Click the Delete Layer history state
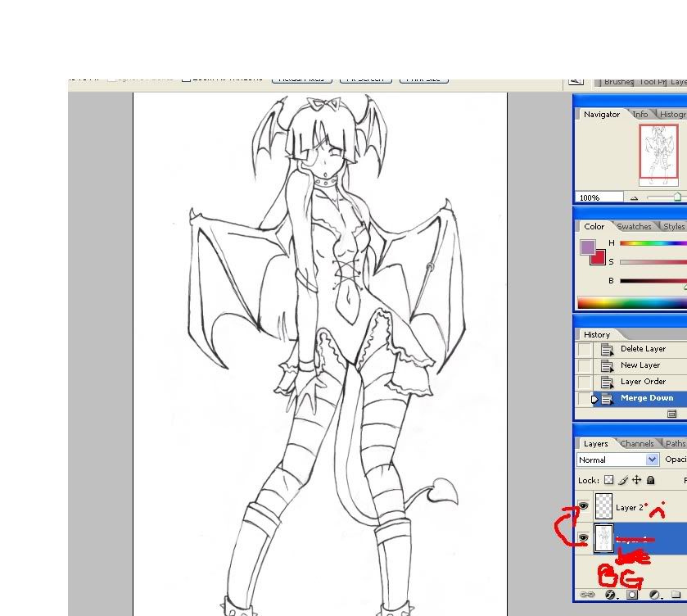The image size is (687, 616). (643, 349)
